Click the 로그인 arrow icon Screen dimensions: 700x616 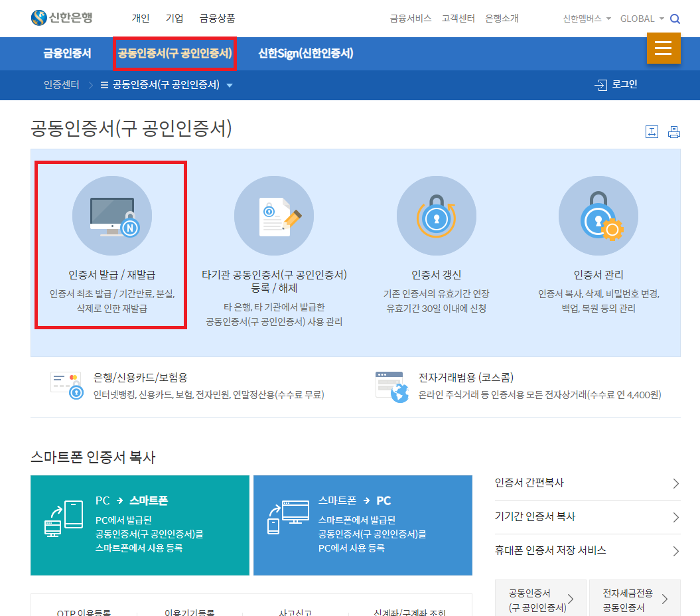coord(601,85)
